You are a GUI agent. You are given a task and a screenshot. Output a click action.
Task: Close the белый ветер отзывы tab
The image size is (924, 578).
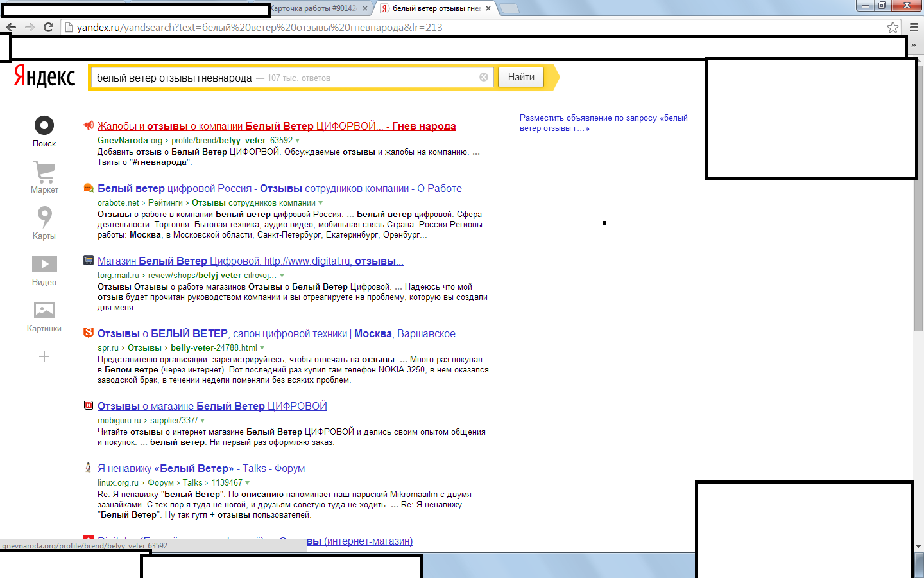[x=488, y=8]
